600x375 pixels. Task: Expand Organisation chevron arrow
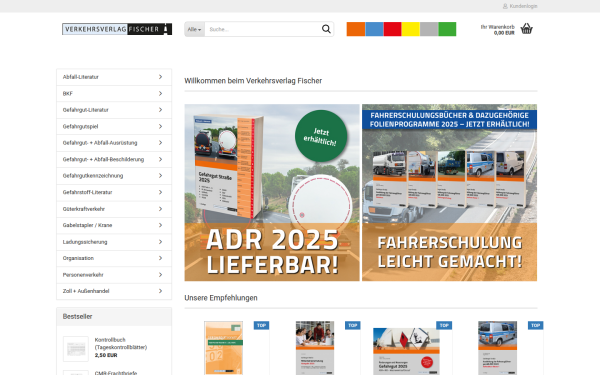point(160,258)
